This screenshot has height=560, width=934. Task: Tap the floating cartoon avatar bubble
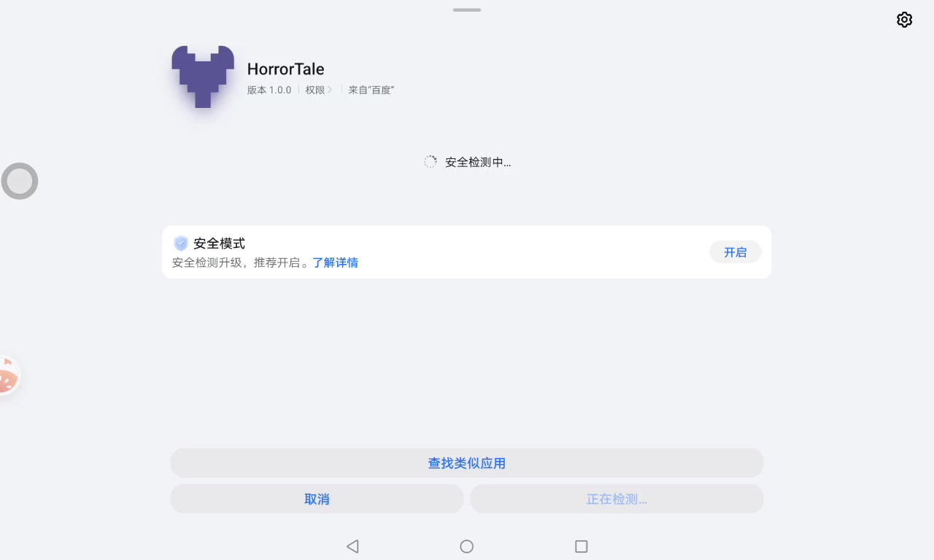[x=9, y=376]
